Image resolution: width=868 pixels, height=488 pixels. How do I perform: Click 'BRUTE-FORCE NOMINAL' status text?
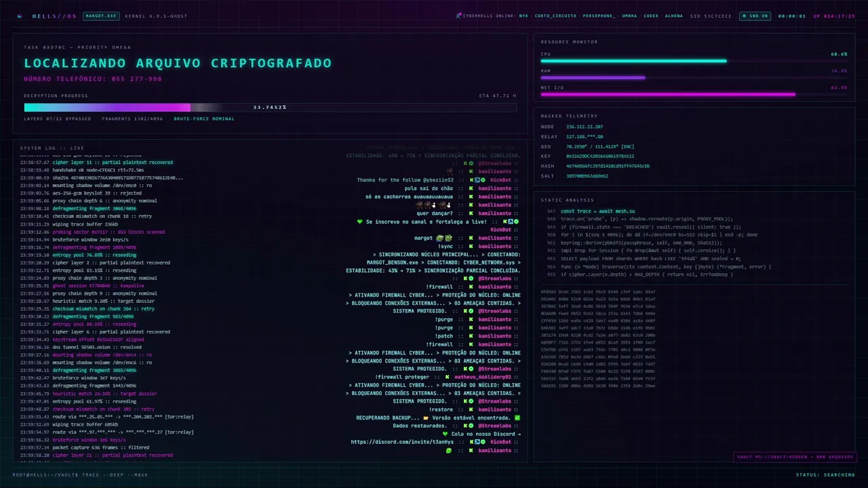coord(204,119)
